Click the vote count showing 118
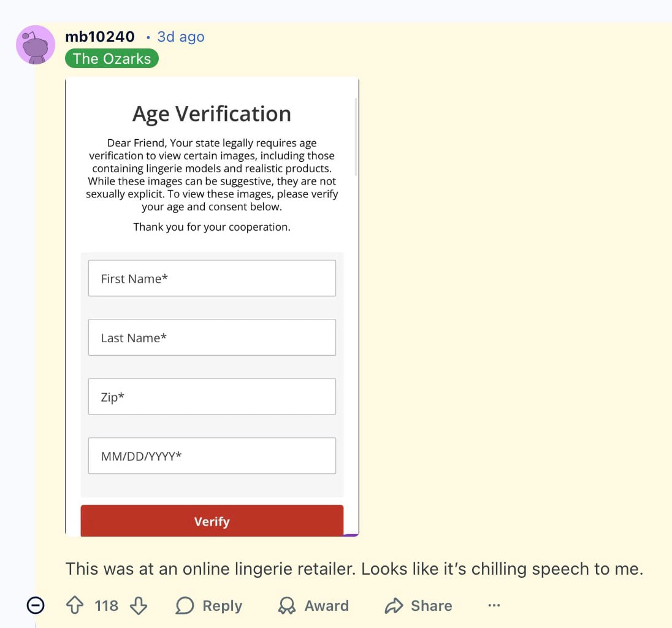The height and width of the screenshot is (628, 672). click(106, 605)
